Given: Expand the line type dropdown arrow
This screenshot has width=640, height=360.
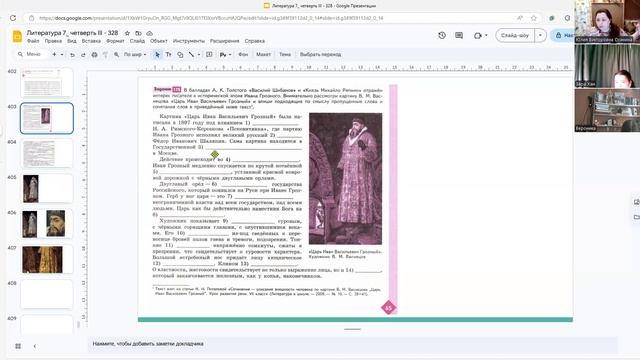Looking at the screenshot, I should [x=199, y=54].
